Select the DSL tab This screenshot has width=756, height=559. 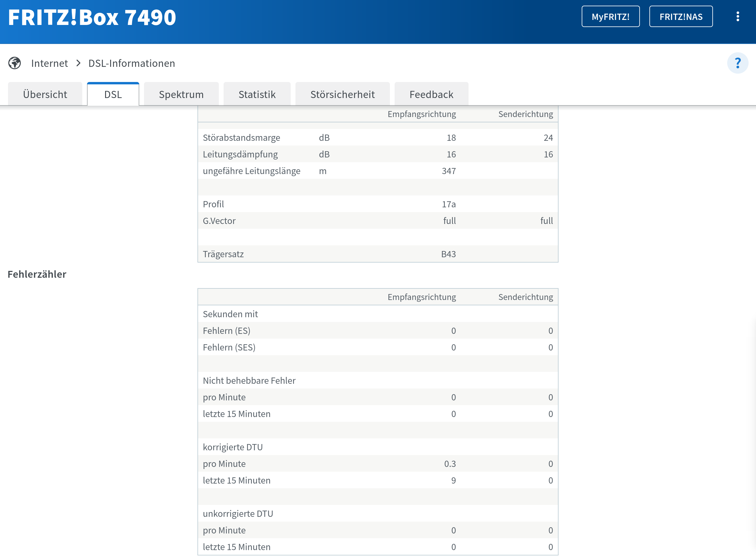[x=113, y=94]
